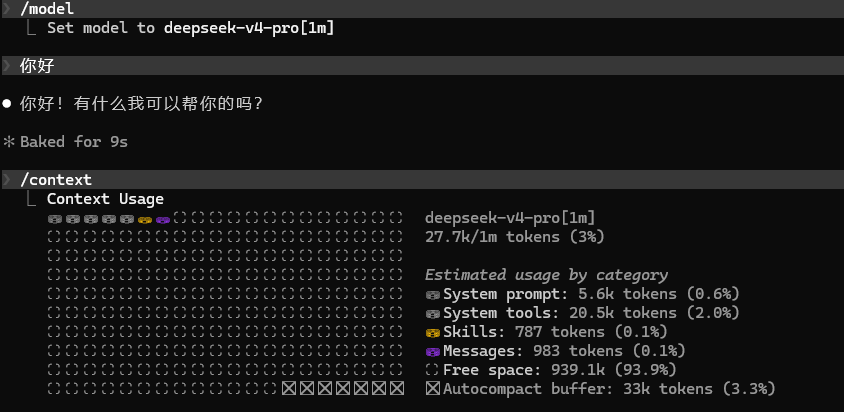Click the 'Autocompact buffer: 33k tokens' row
This screenshot has height=412, width=844.
click(x=600, y=389)
